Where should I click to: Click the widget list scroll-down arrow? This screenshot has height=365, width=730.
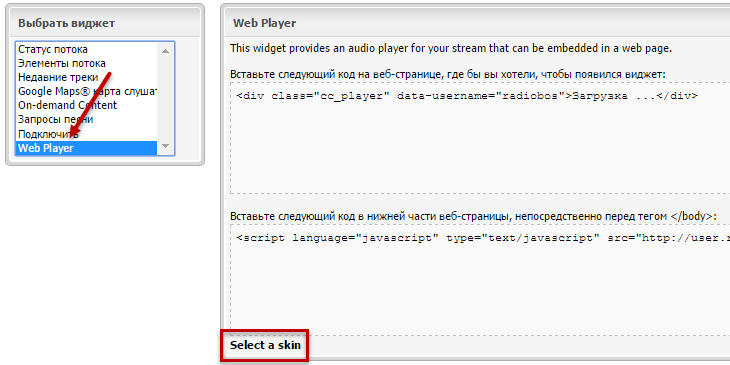pos(165,146)
